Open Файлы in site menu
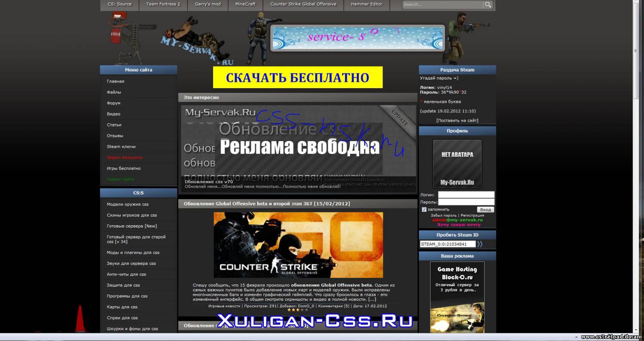The image size is (644, 341). pyautogui.click(x=114, y=92)
